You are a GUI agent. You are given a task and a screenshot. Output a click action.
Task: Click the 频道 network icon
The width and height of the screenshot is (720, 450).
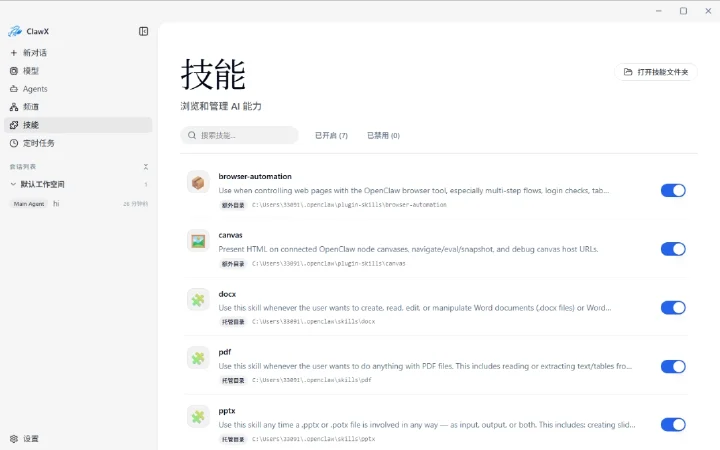(x=14, y=107)
